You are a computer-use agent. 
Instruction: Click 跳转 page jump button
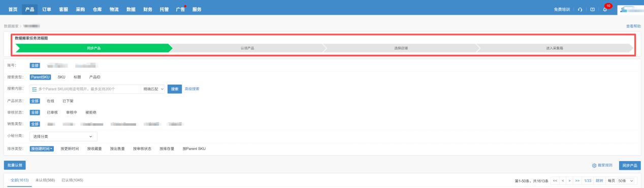click(x=600, y=180)
